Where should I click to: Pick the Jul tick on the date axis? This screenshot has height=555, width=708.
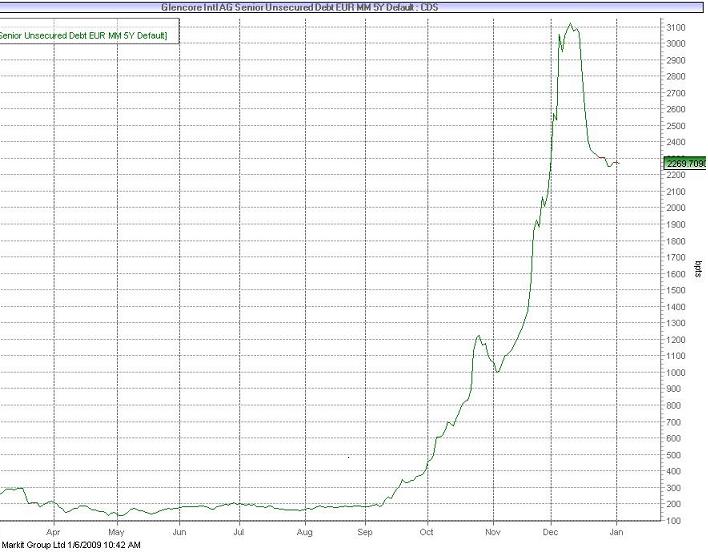point(239,533)
